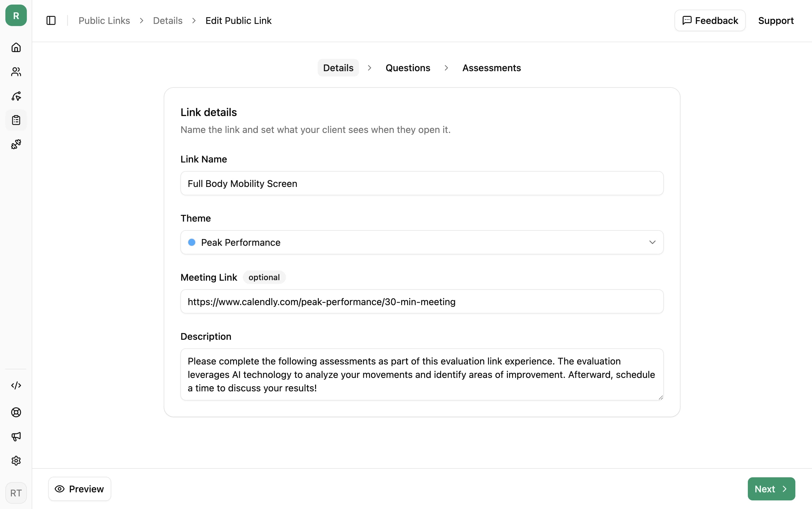
Task: Open the code embed icon in sidebar
Action: coord(16,385)
